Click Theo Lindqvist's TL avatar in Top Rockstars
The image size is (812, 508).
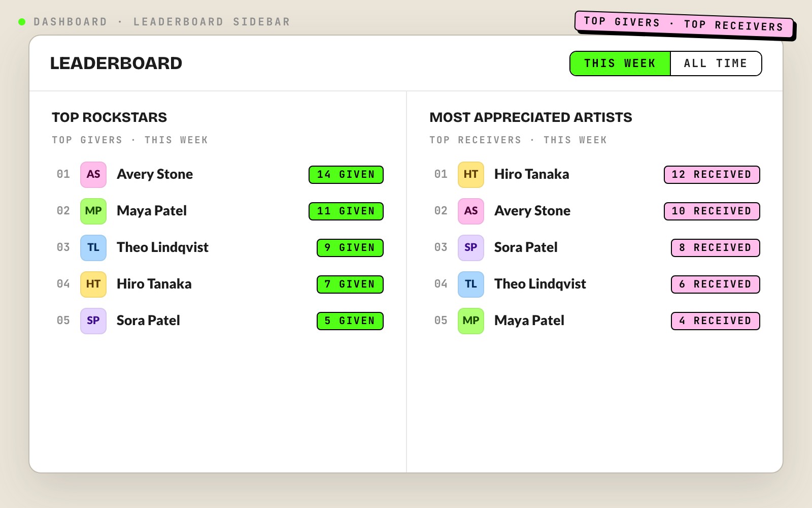(x=93, y=247)
